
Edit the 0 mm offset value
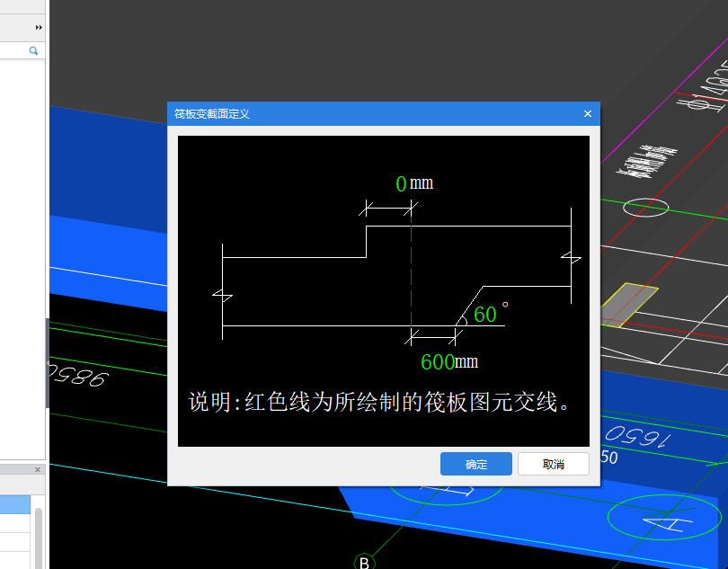pyautogui.click(x=401, y=184)
